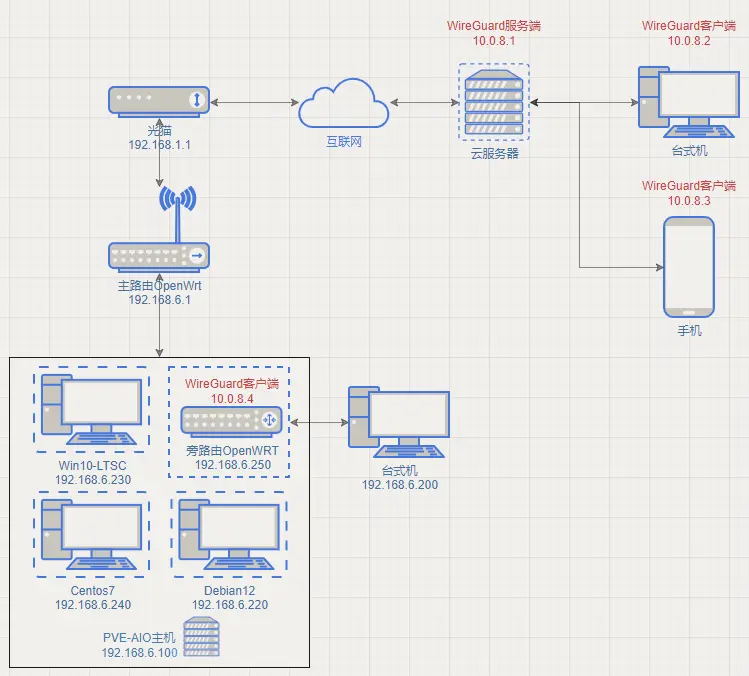Click the WireGuard服务端 10.0.8.1 label
Screen dimensions: 749x676
click(x=493, y=33)
